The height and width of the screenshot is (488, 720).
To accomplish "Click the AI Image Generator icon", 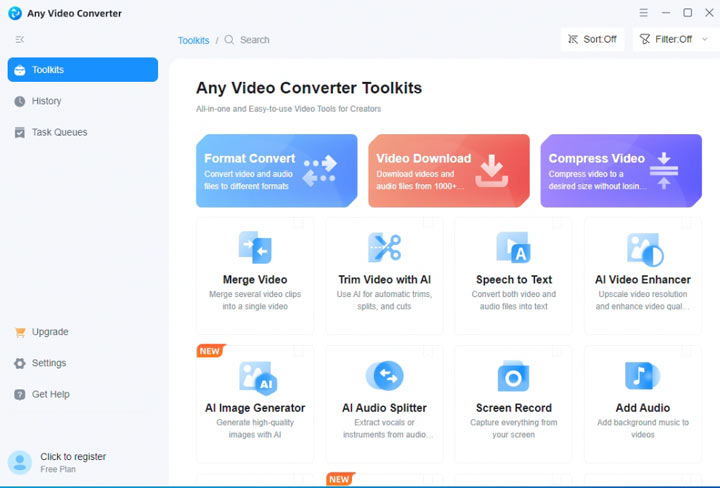I will [258, 378].
